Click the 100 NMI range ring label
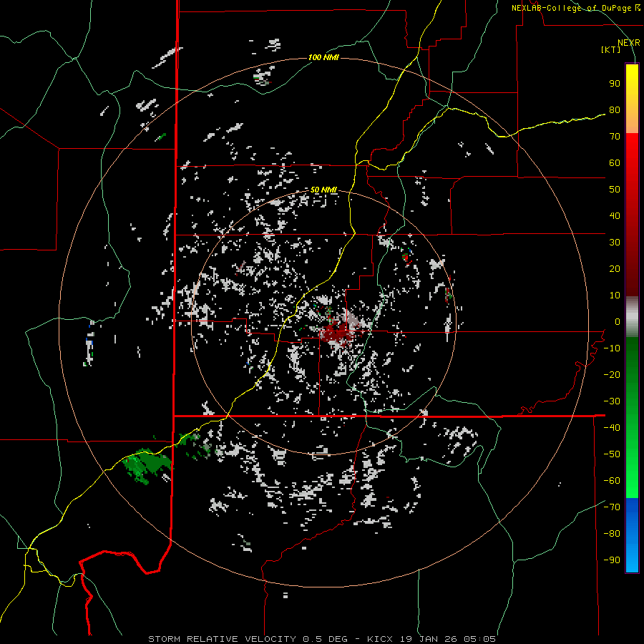Image resolution: width=644 pixels, height=644 pixels. point(323,57)
